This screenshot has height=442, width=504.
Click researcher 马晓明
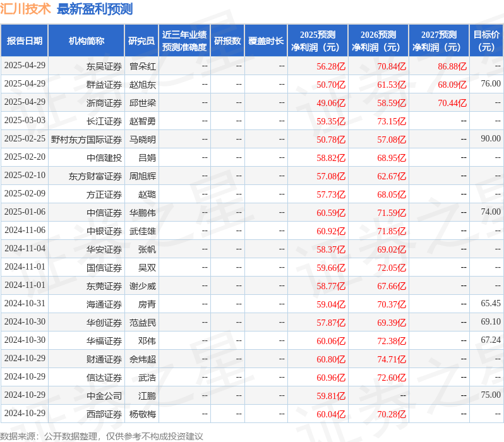tap(142, 140)
